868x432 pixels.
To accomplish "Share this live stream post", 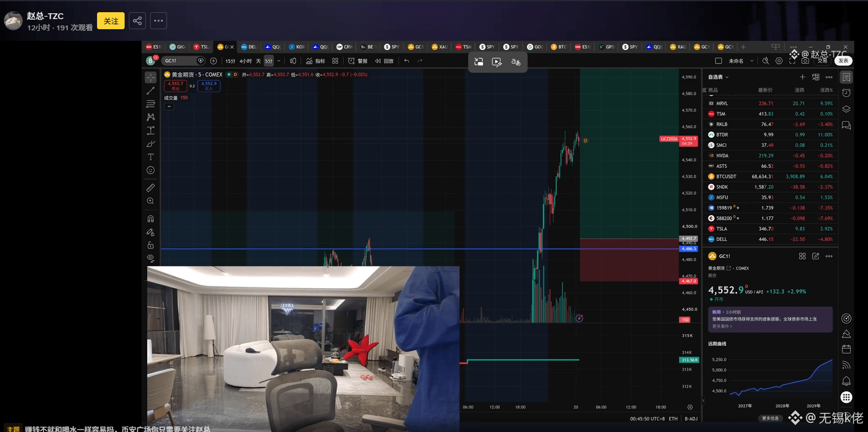I will [137, 21].
